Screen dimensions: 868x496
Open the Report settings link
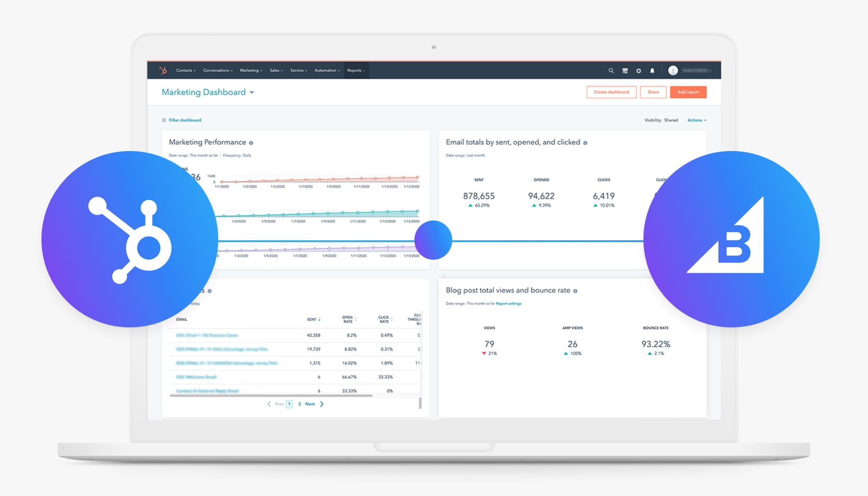[509, 303]
